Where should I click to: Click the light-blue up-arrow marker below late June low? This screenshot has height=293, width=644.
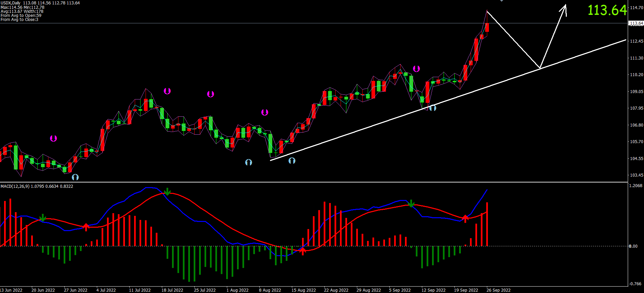[x=75, y=177]
